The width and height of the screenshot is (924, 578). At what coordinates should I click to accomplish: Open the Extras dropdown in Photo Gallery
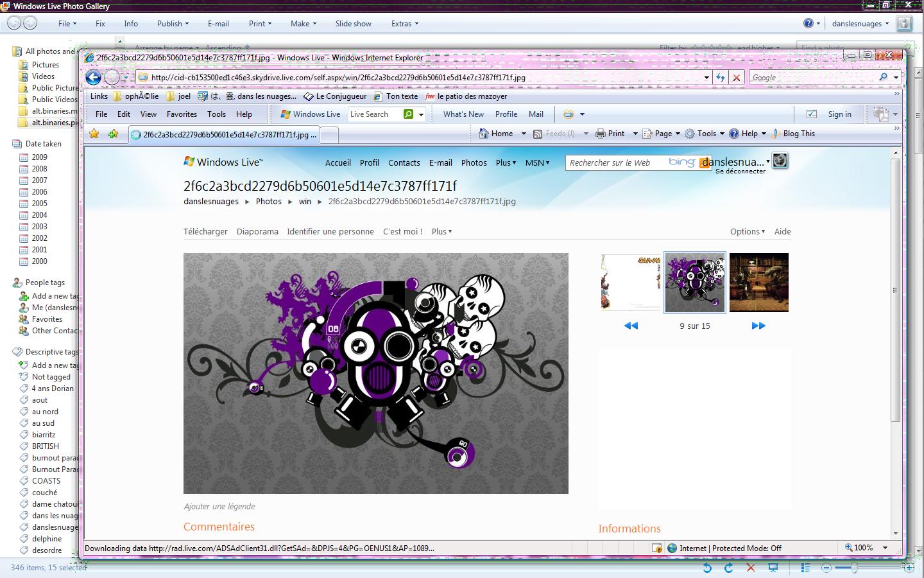405,24
